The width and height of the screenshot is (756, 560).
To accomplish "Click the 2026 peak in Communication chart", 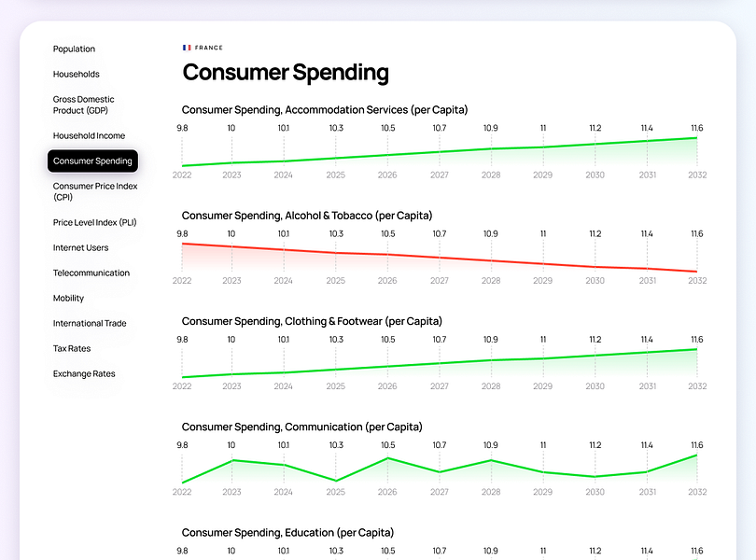I will coord(387,458).
